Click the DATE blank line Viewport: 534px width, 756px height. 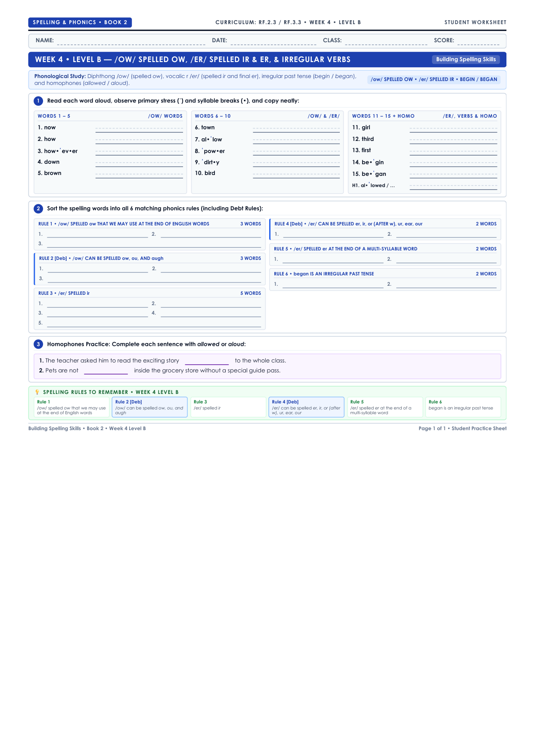click(273, 41)
